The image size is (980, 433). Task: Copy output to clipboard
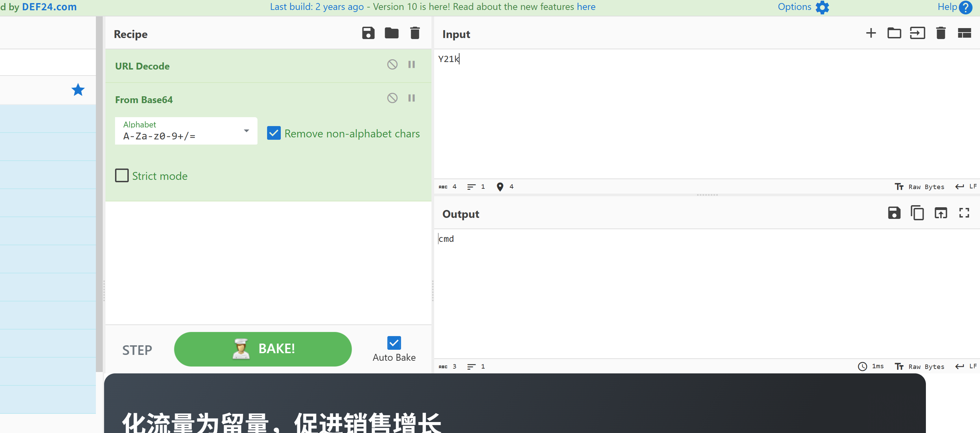tap(917, 213)
